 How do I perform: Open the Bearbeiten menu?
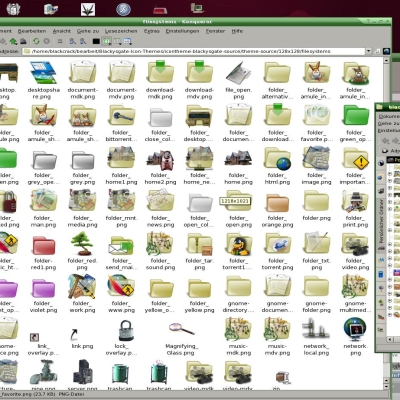point(32,31)
